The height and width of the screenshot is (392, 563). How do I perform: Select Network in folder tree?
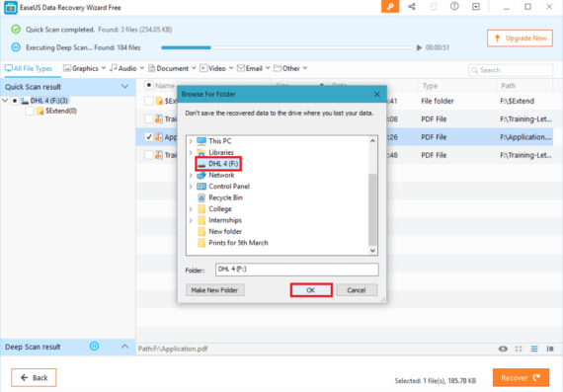coord(221,175)
